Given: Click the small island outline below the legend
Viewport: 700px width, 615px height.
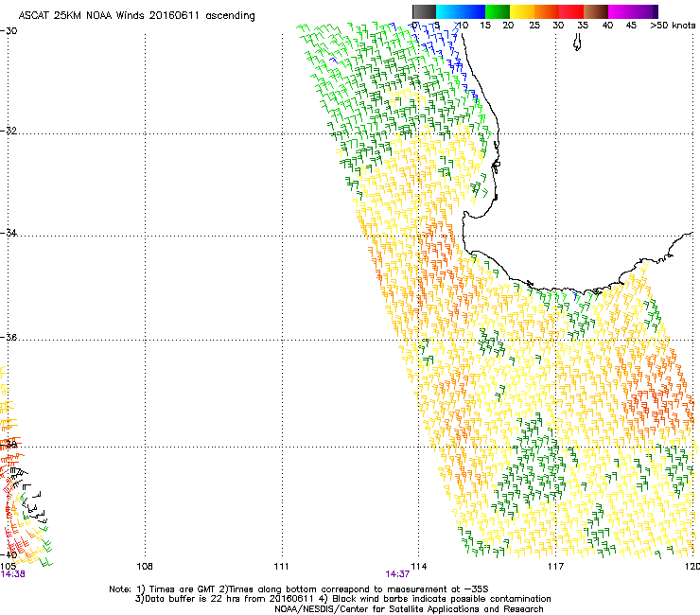Looking at the screenshot, I should click(577, 43).
